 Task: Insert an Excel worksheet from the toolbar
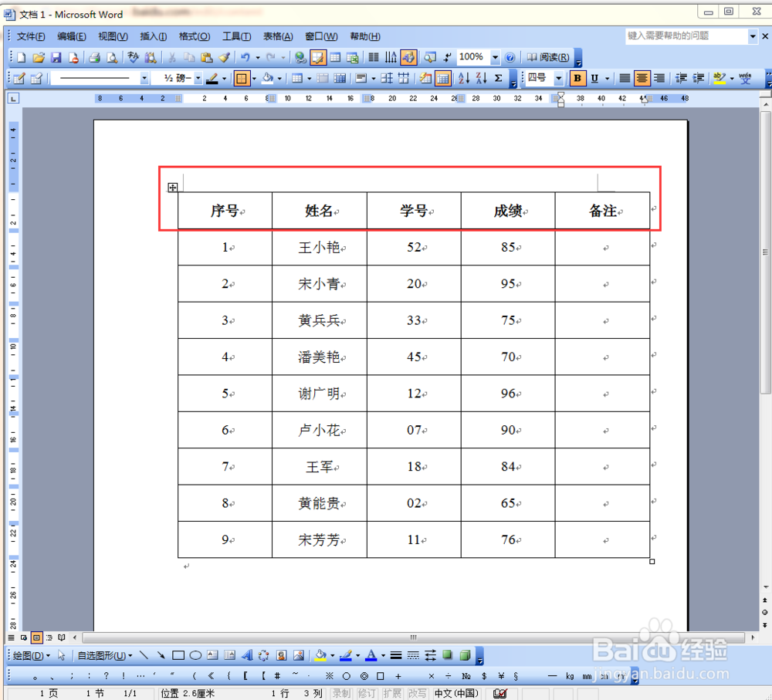coord(352,57)
